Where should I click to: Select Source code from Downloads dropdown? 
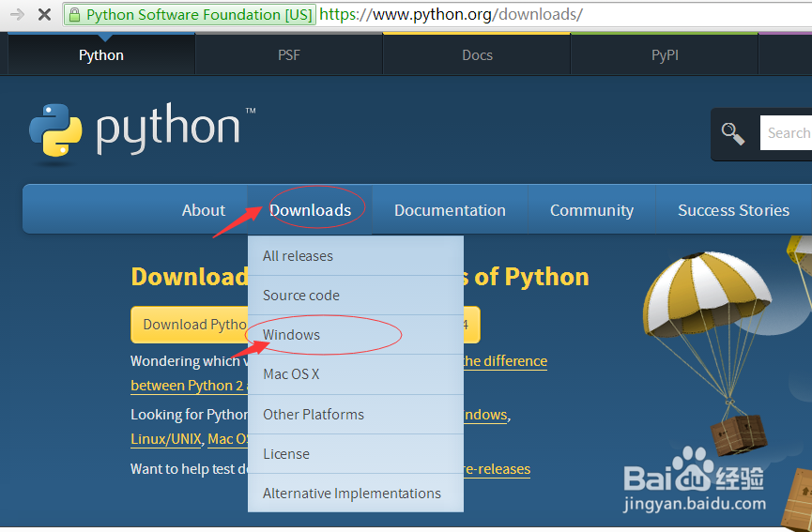[356, 295]
